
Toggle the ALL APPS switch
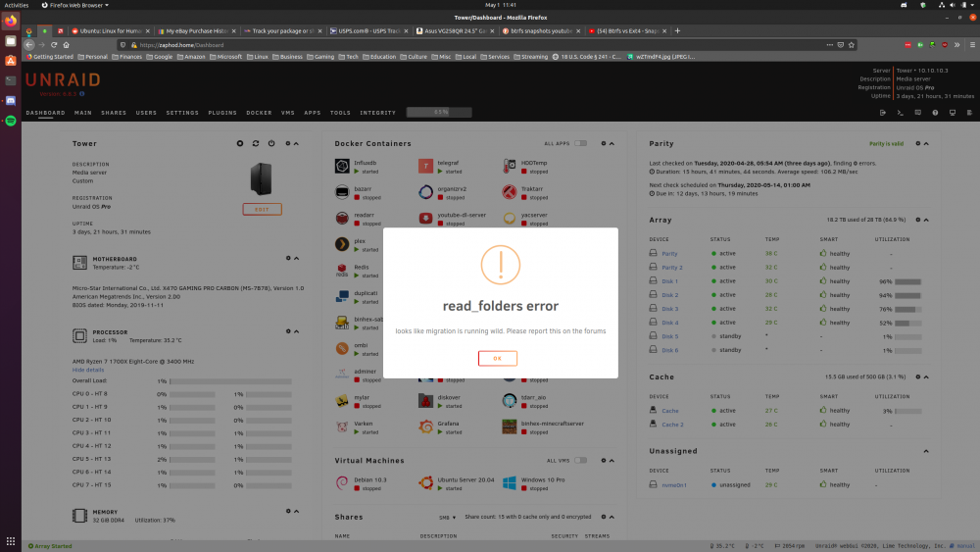(x=580, y=143)
